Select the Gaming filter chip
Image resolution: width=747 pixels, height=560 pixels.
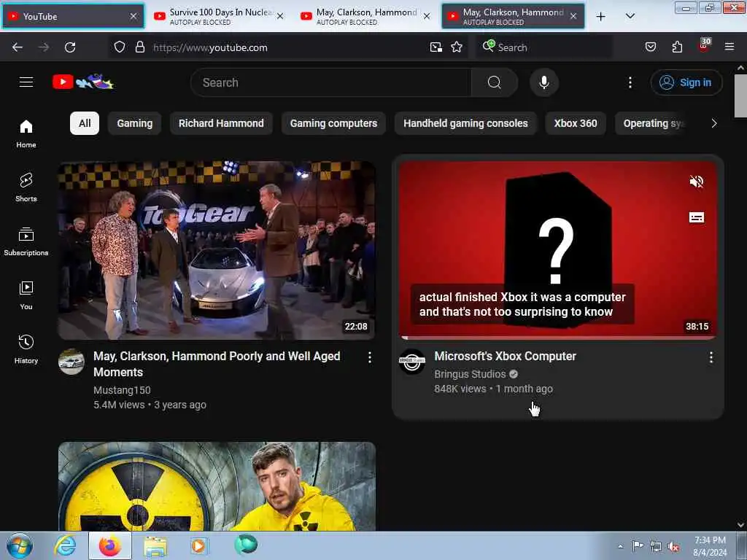135,123
